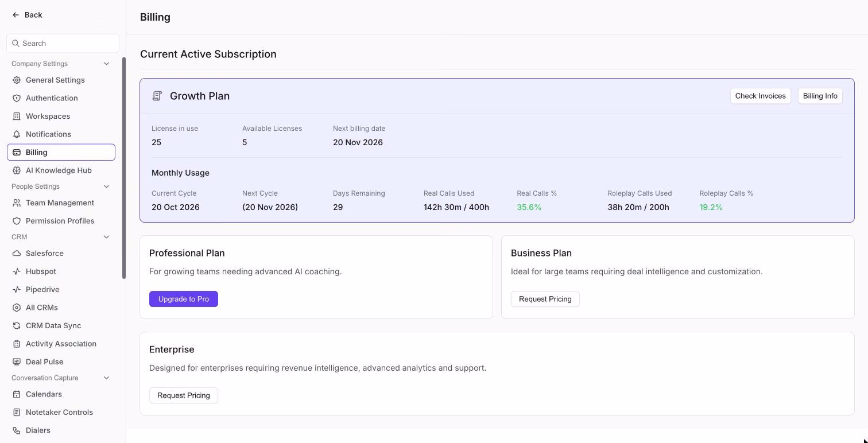
Task: Click the Team Management people icon
Action: [17, 203]
